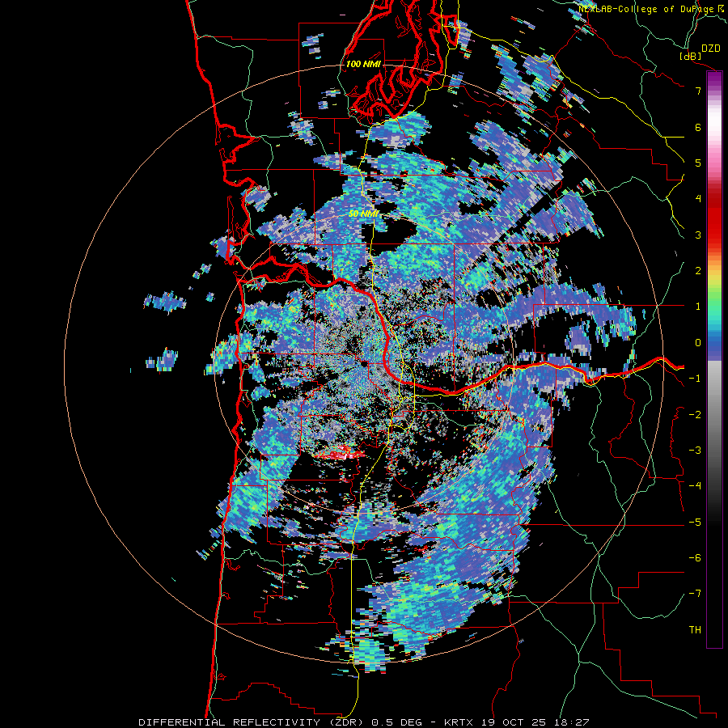Screen dimensions: 728x728
Task: Click the "3" value on the color scale
Action: click(x=698, y=235)
